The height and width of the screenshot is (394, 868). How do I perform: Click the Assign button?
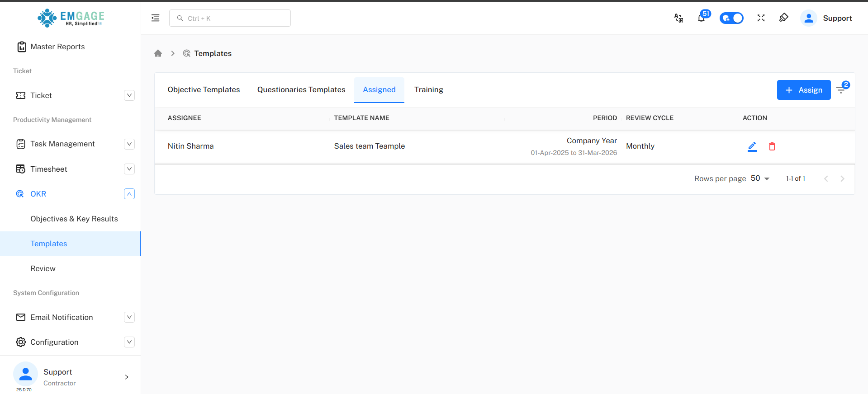coord(803,90)
